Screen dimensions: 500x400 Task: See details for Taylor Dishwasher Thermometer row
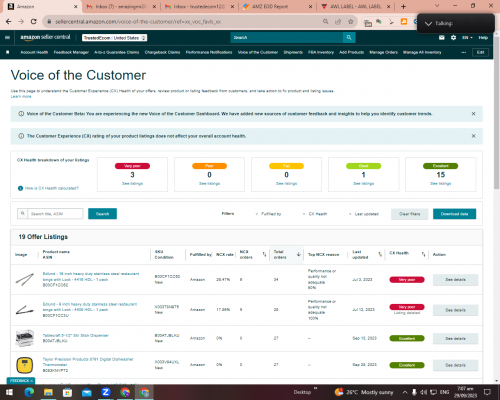pos(455,365)
